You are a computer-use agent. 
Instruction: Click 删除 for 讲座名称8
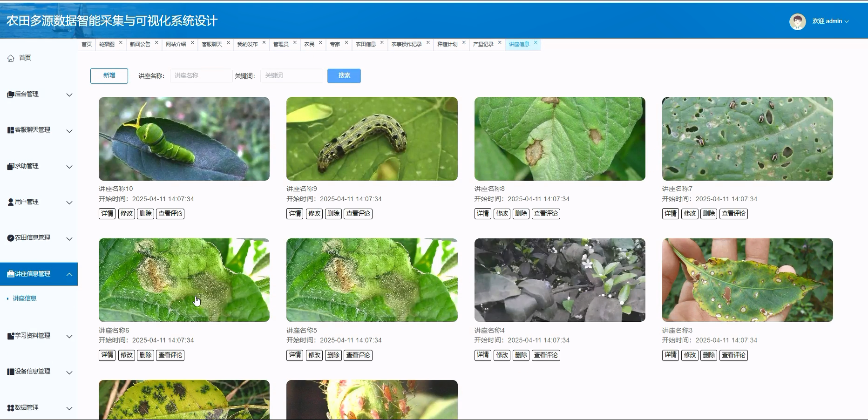coord(521,214)
